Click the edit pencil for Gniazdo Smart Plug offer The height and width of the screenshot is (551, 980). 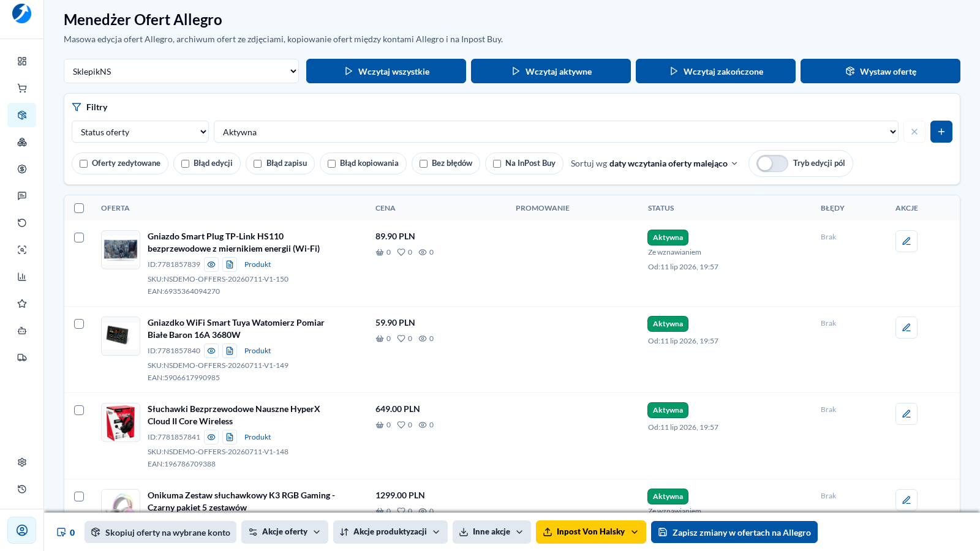click(907, 241)
